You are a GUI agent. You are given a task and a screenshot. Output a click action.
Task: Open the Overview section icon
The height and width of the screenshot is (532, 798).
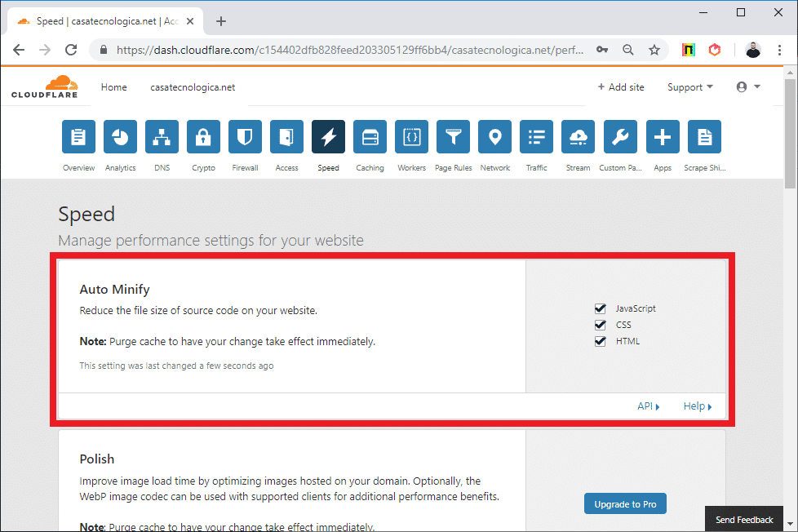[78, 136]
